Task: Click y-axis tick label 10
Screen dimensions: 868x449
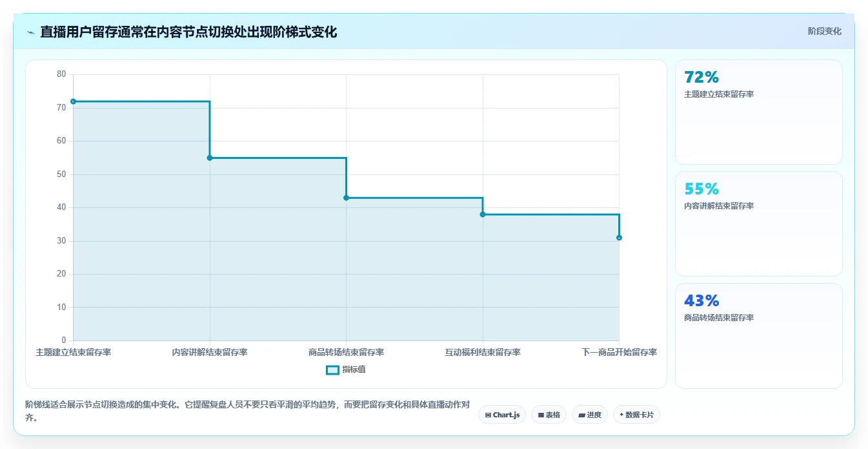Action: point(61,308)
